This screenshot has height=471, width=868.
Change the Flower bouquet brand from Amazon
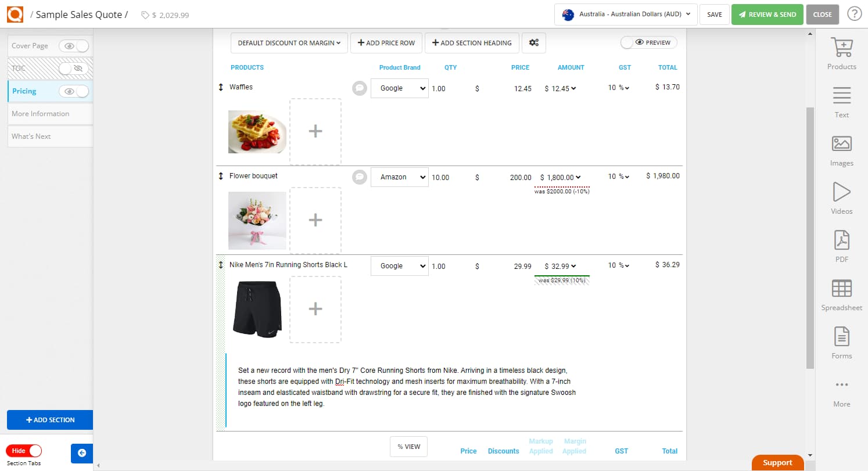[x=399, y=177]
